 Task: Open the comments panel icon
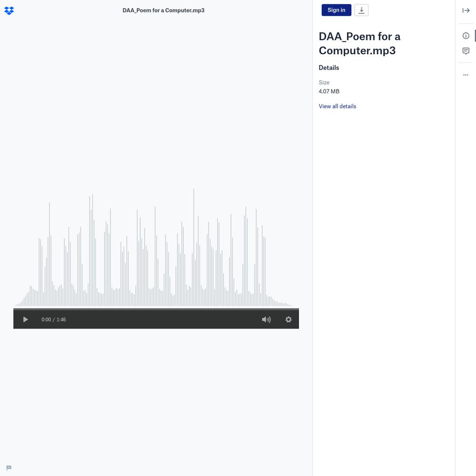pos(466,51)
